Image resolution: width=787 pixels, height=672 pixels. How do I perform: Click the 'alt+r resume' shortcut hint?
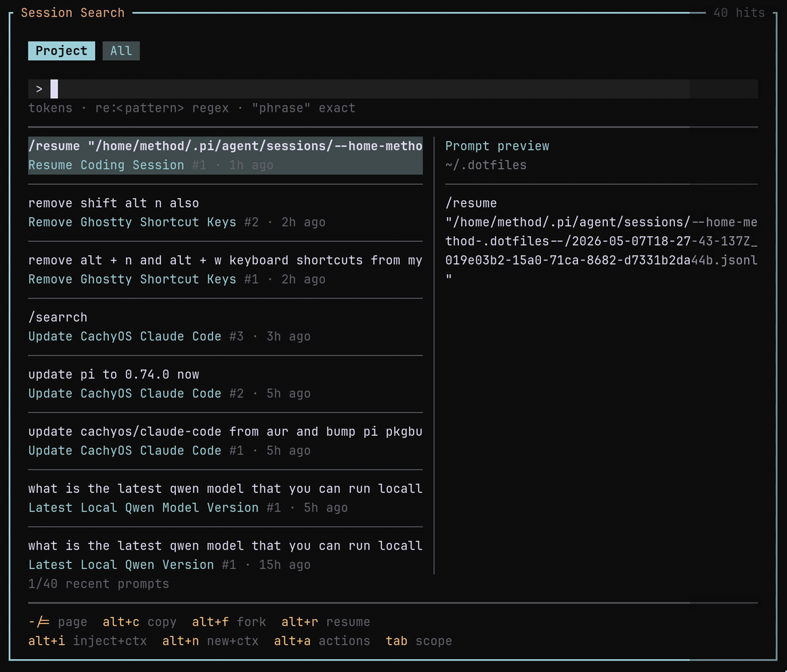326,623
